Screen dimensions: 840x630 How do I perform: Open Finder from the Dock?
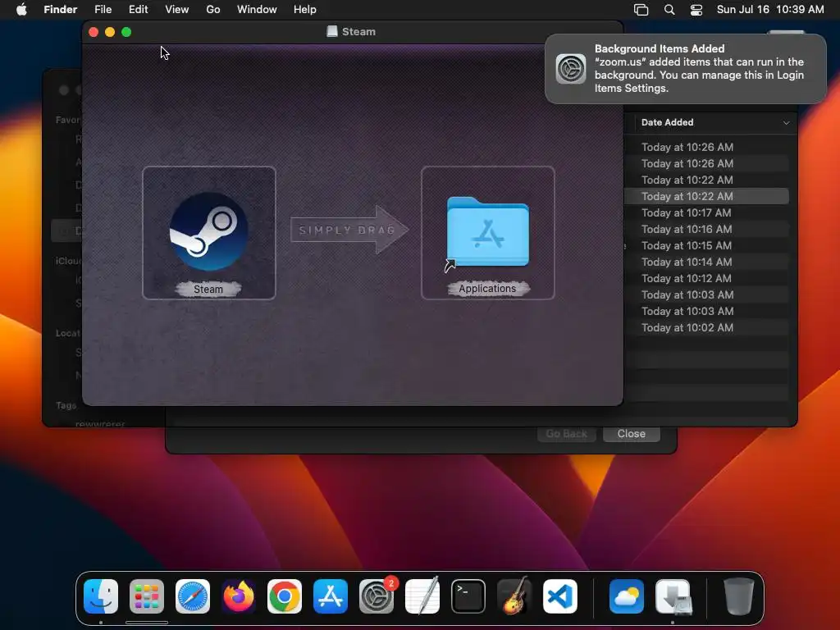[101, 596]
